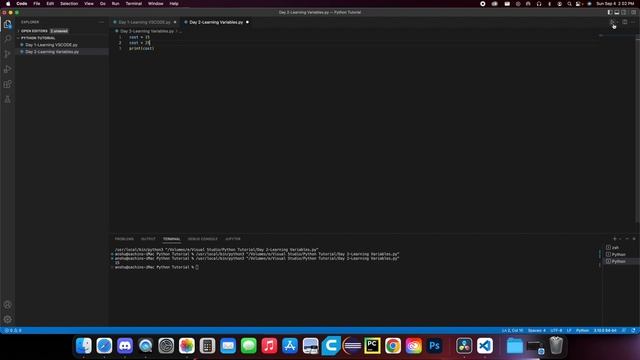Maximize the panel with caret icon
640x360 pixels.
[627, 239]
